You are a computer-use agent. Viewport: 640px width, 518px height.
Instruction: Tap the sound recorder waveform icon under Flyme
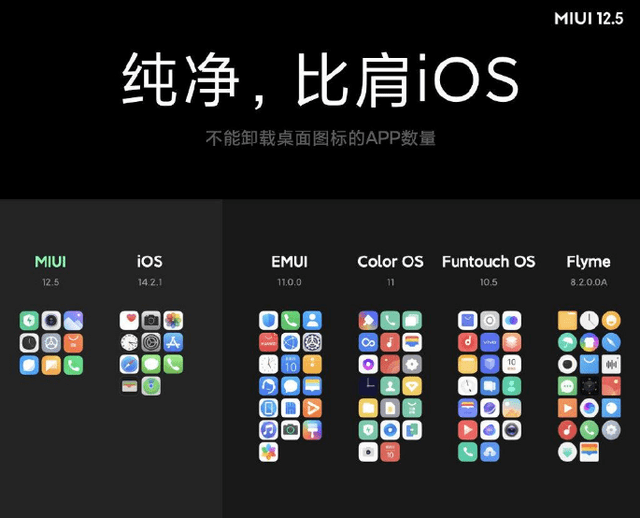point(611,364)
